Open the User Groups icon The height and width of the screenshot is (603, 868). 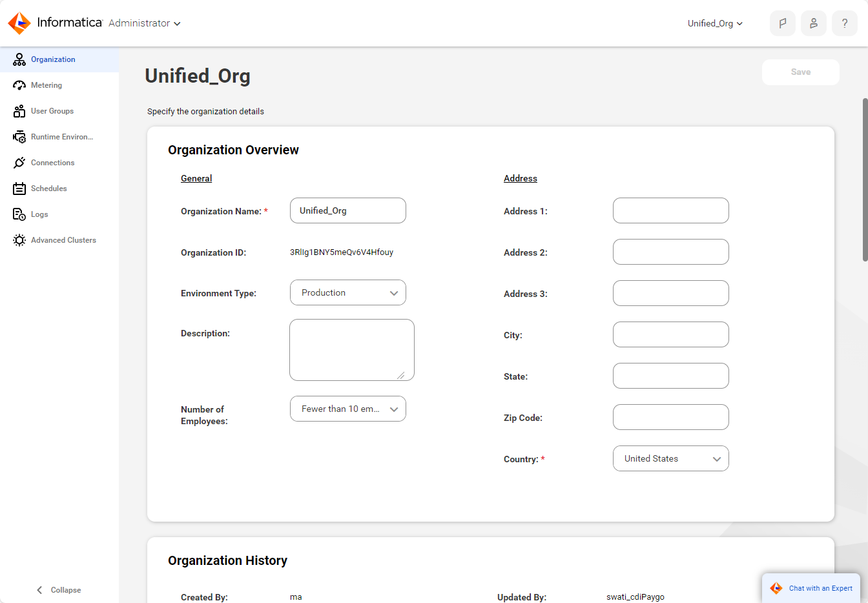(x=19, y=111)
